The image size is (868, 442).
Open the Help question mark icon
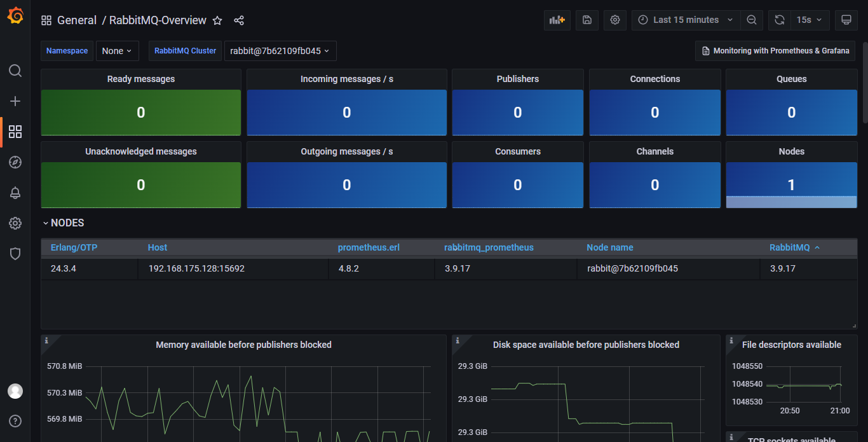coord(15,420)
